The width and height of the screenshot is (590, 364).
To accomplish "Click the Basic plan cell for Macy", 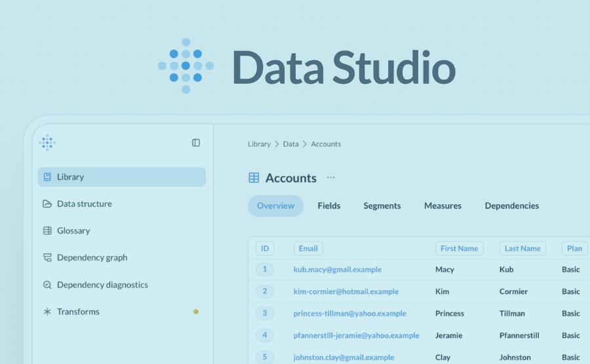I will [571, 269].
